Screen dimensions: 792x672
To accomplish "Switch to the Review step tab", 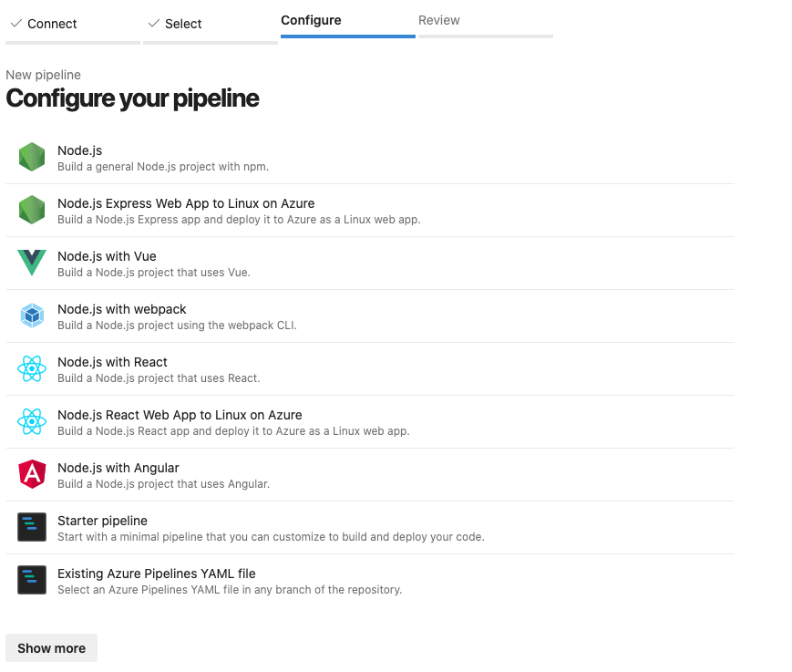I will tap(439, 20).
